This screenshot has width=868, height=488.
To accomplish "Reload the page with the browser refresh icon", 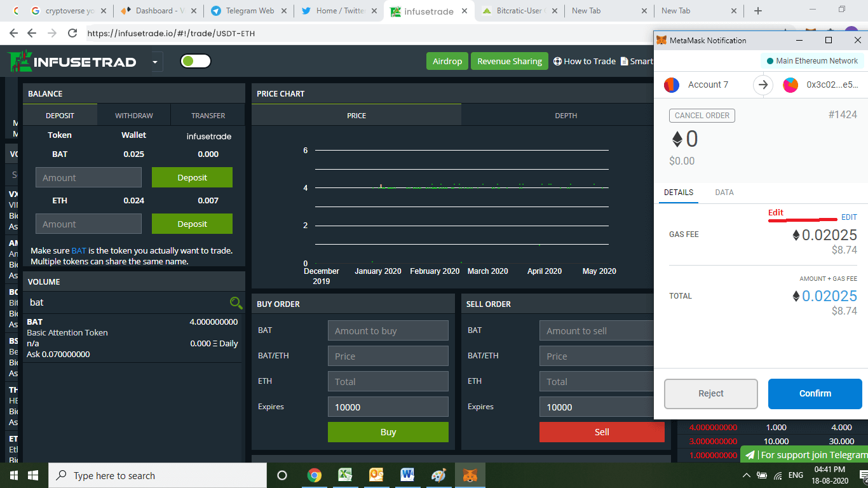I will click(72, 33).
